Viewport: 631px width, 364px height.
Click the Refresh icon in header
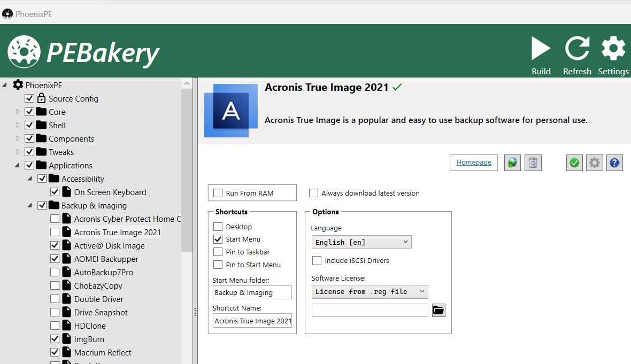coord(577,50)
